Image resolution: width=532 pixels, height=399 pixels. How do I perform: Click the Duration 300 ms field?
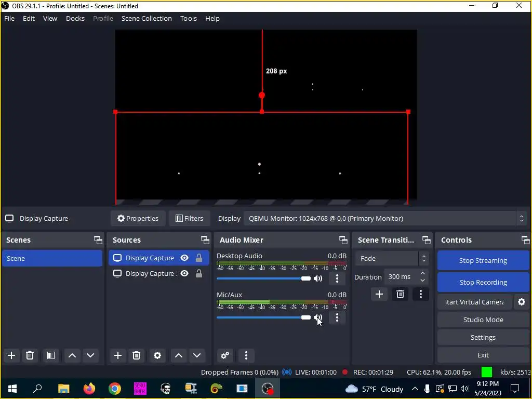click(401, 277)
